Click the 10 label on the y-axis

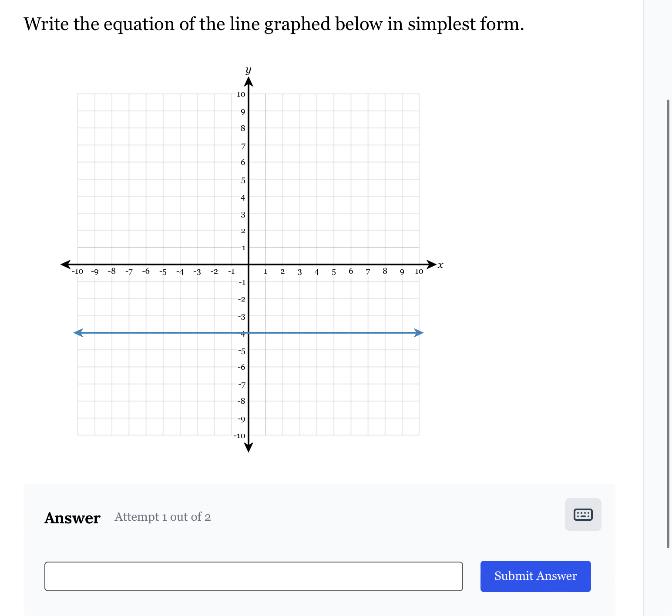(241, 94)
